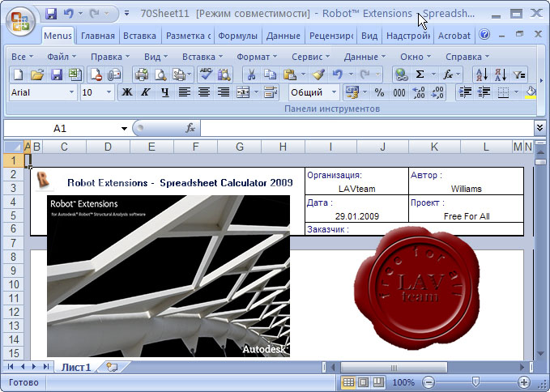Align text right
The height and width of the screenshot is (392, 550).
pyautogui.click(x=224, y=92)
